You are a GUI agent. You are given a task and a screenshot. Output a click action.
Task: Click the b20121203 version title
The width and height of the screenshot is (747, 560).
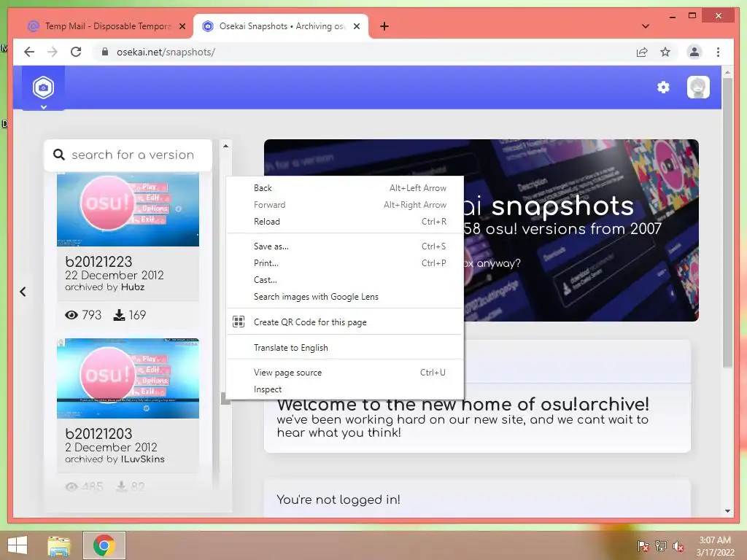pyautogui.click(x=98, y=433)
